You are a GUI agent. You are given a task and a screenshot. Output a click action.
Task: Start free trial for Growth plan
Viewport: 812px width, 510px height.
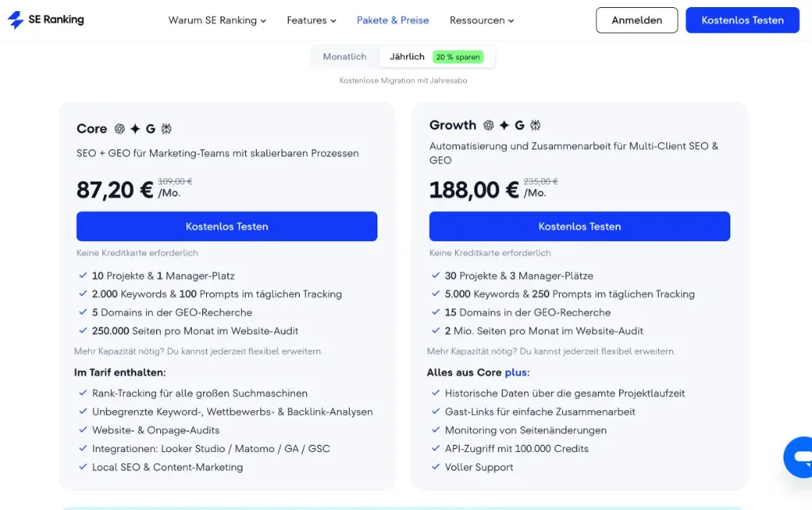(580, 226)
